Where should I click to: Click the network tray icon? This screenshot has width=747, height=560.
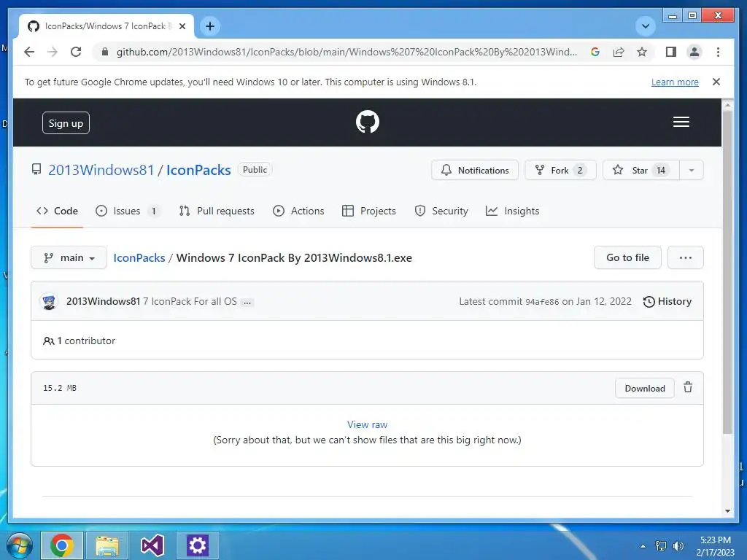pyautogui.click(x=661, y=546)
